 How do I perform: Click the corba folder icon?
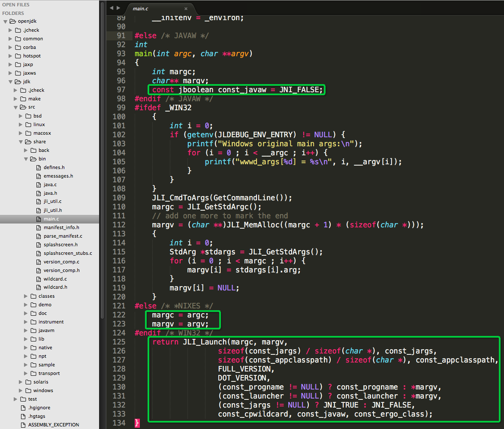[18, 47]
